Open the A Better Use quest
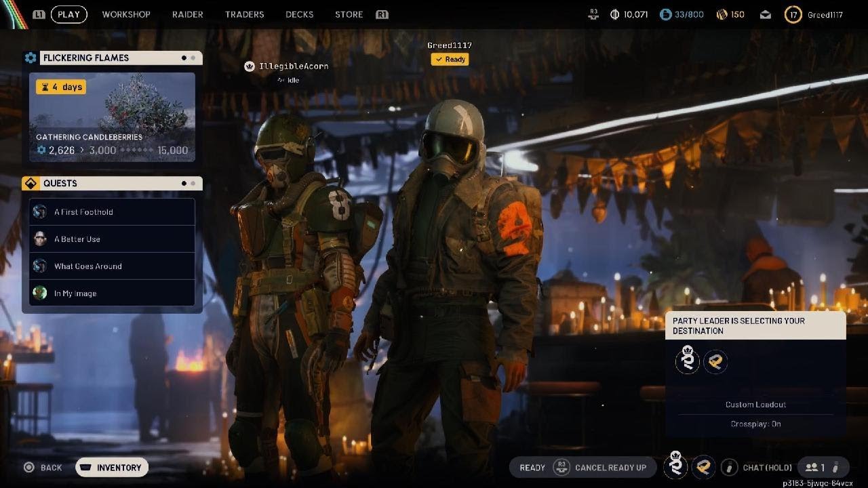The image size is (868, 488). pos(112,239)
